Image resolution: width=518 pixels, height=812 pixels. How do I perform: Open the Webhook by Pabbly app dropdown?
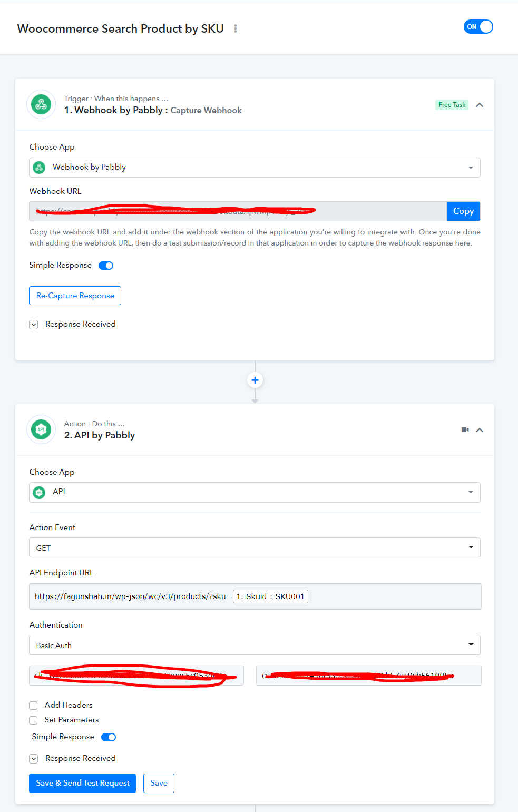click(x=255, y=168)
